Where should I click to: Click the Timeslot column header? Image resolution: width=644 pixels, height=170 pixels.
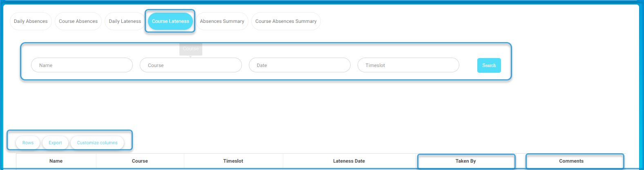233,161
